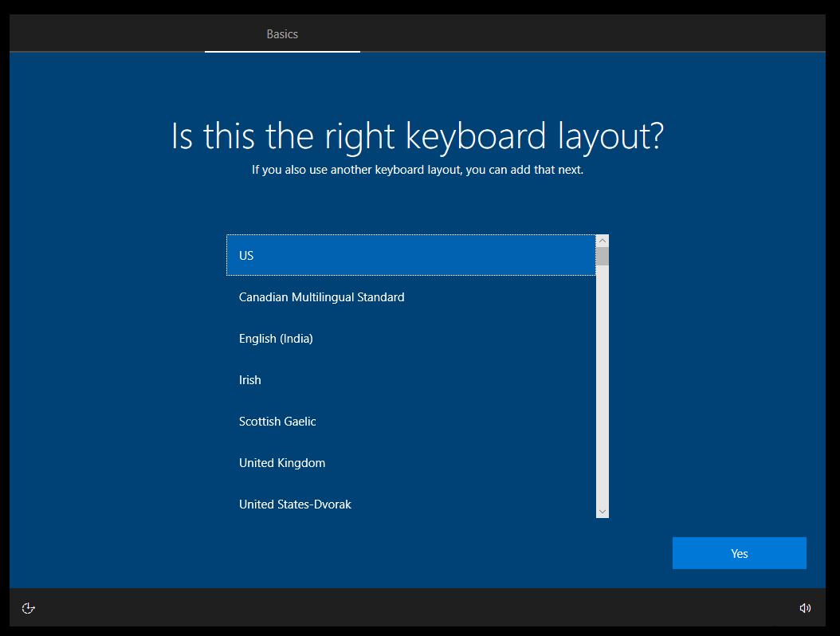Viewport: 840px width, 636px height.
Task: Choose the United Kingdom layout
Action: tap(410, 463)
